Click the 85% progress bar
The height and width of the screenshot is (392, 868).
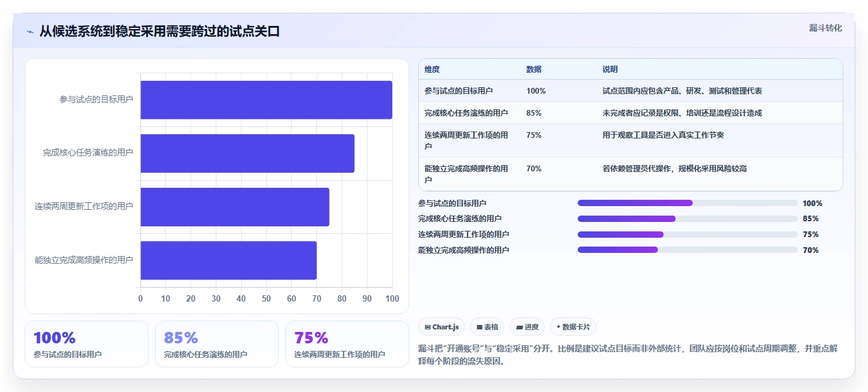coord(687,219)
